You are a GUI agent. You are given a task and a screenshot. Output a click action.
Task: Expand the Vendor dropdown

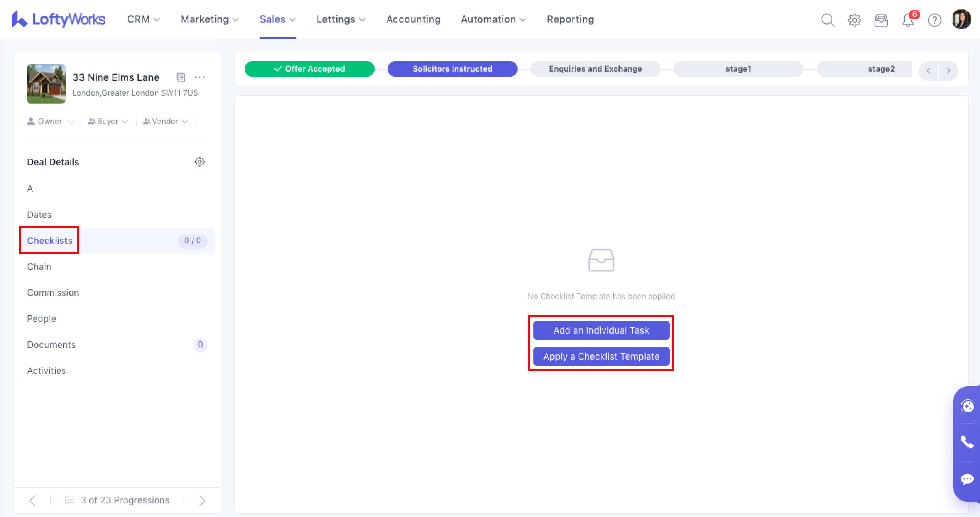pyautogui.click(x=166, y=121)
